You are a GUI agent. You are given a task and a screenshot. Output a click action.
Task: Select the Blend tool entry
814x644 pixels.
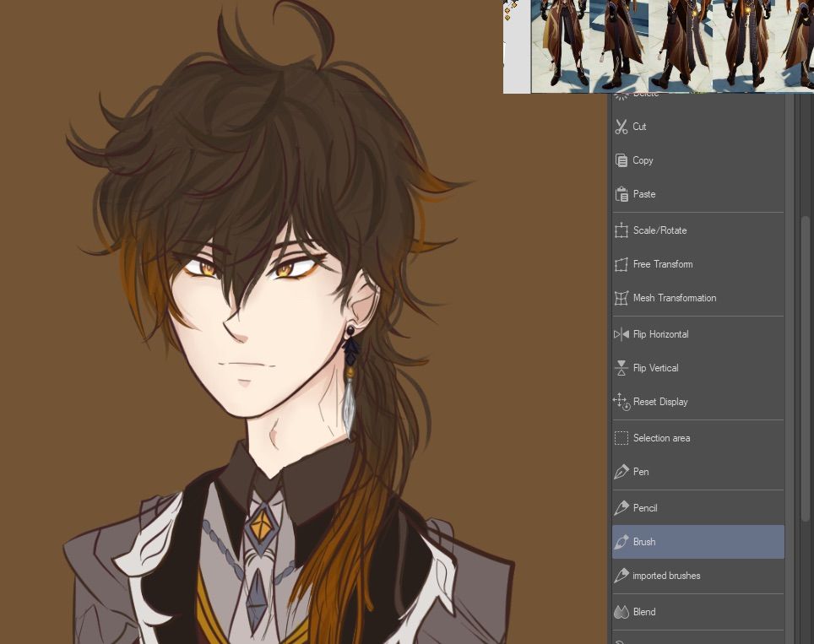698,612
